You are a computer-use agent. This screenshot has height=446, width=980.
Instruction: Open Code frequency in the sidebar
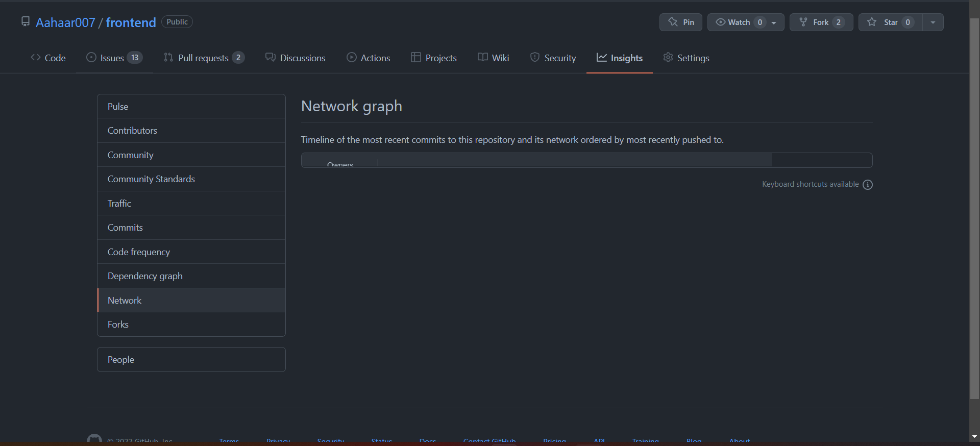click(x=191, y=252)
